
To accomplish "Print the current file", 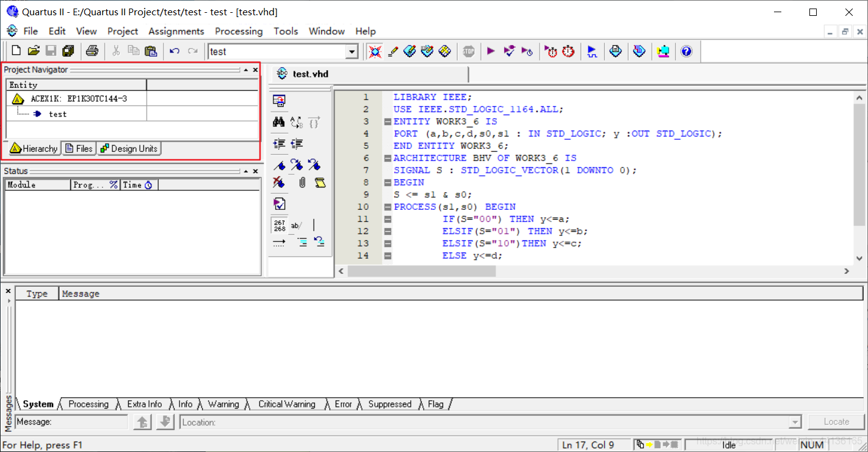I will point(92,51).
